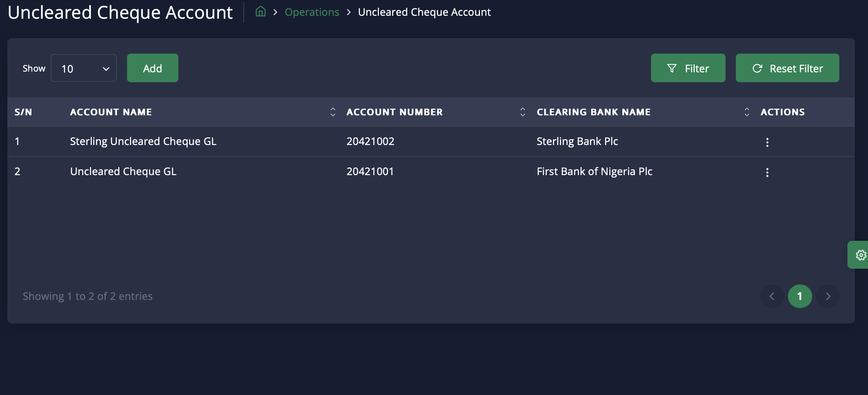868x395 pixels.
Task: Go to previous page arrow
Action: pyautogui.click(x=772, y=296)
